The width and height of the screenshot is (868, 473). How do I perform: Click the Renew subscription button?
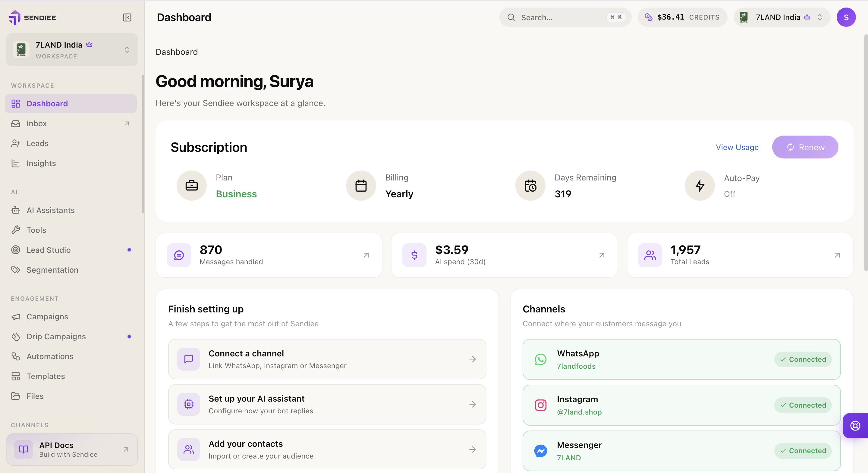click(x=805, y=147)
